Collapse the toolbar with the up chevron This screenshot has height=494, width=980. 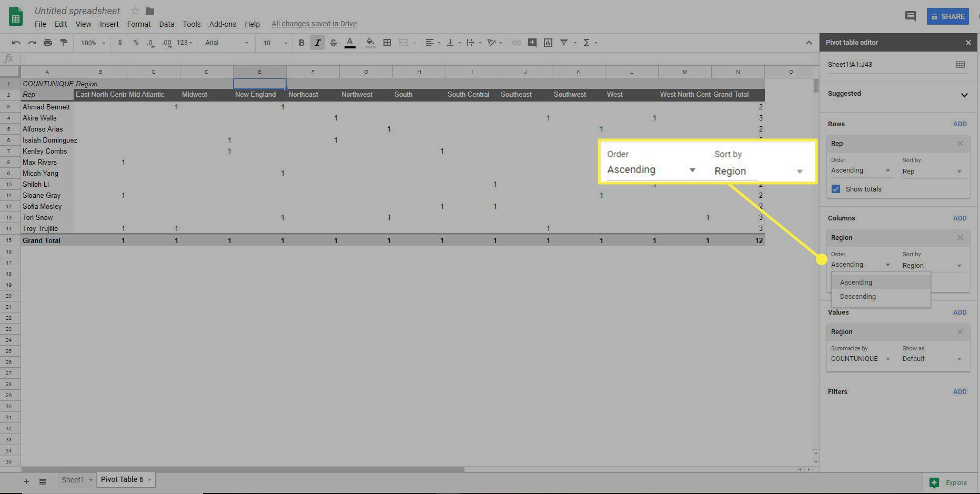coord(809,43)
